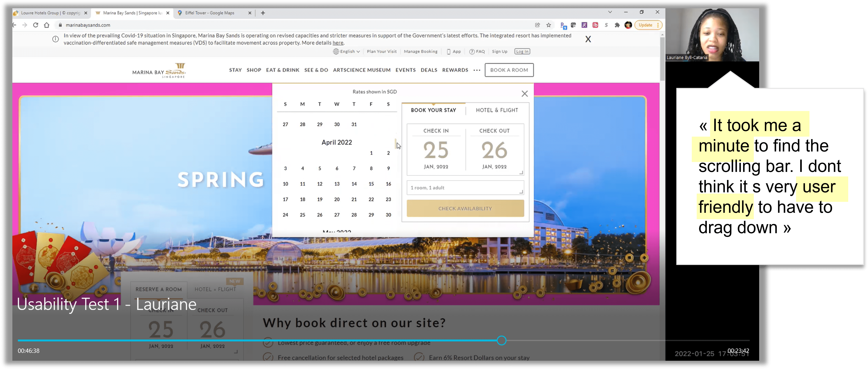Open the ARTSCIENCE MUSEUM menu

coord(362,70)
